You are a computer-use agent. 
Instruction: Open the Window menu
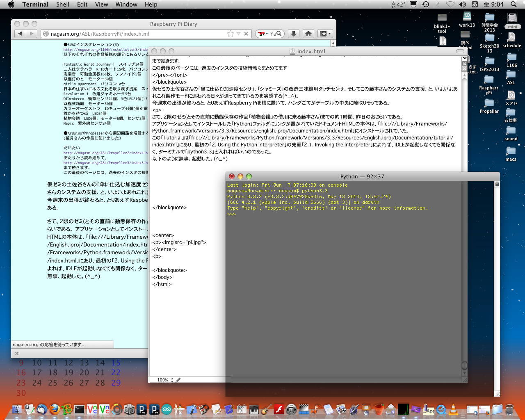tap(126, 5)
